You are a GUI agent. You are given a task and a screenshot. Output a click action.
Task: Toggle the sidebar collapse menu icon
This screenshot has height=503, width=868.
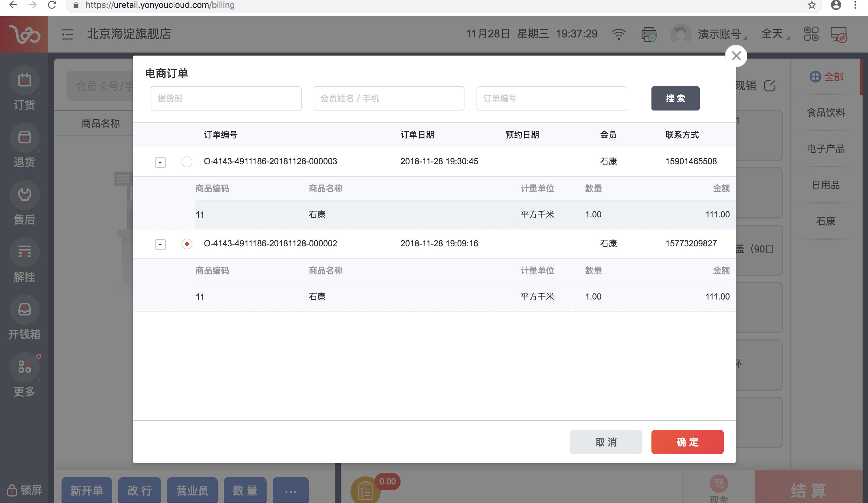[68, 34]
